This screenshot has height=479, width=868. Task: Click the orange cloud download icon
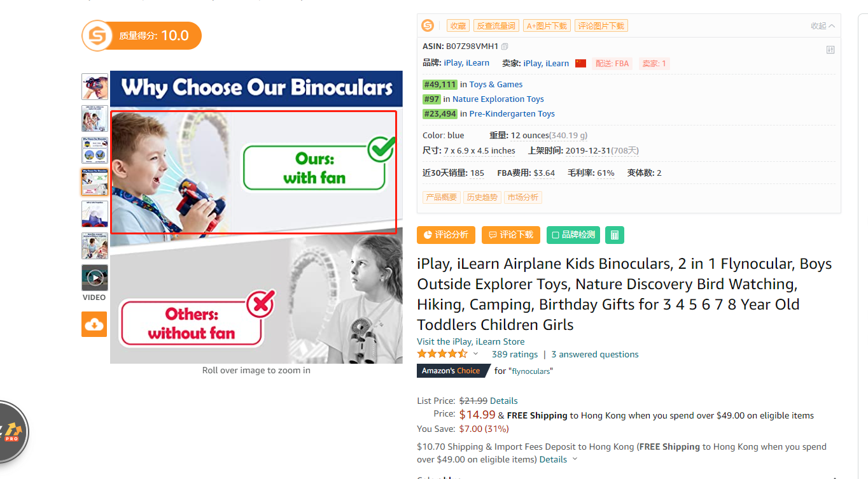94,324
